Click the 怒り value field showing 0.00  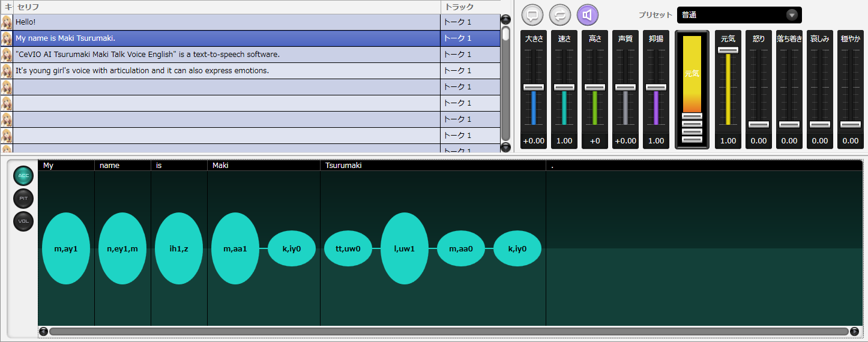(x=759, y=141)
